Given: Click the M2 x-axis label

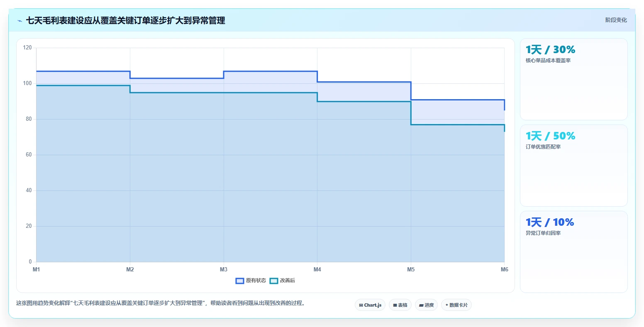Looking at the screenshot, I should tap(130, 270).
